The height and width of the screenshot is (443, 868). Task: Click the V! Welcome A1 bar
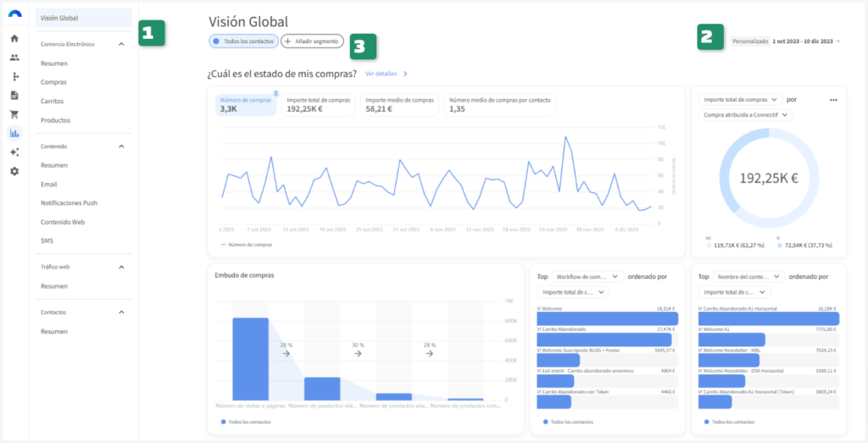pyautogui.click(x=732, y=340)
